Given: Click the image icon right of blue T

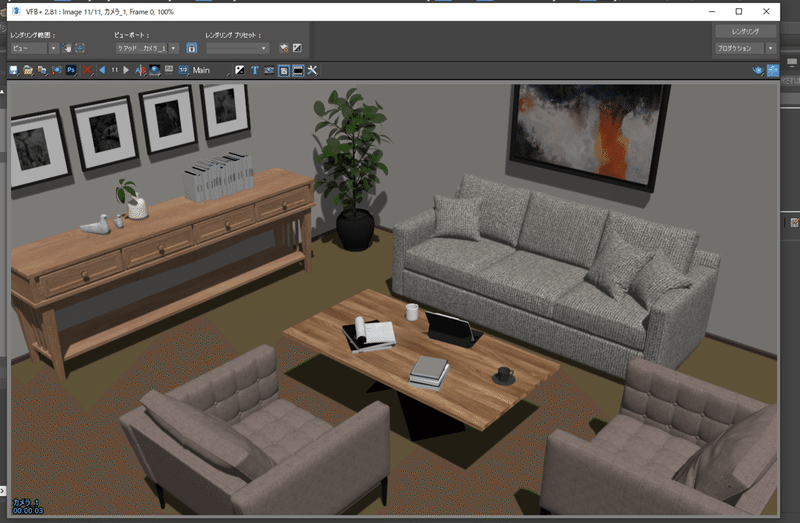Looking at the screenshot, I should [x=269, y=70].
